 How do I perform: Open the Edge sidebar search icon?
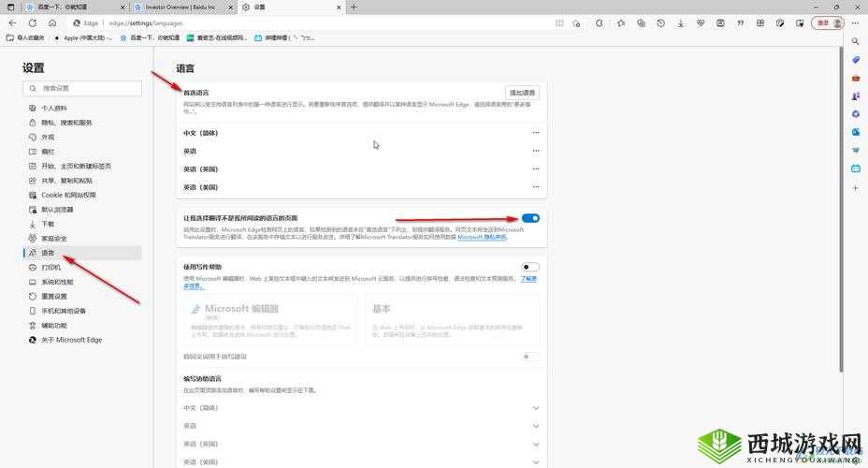coord(855,41)
